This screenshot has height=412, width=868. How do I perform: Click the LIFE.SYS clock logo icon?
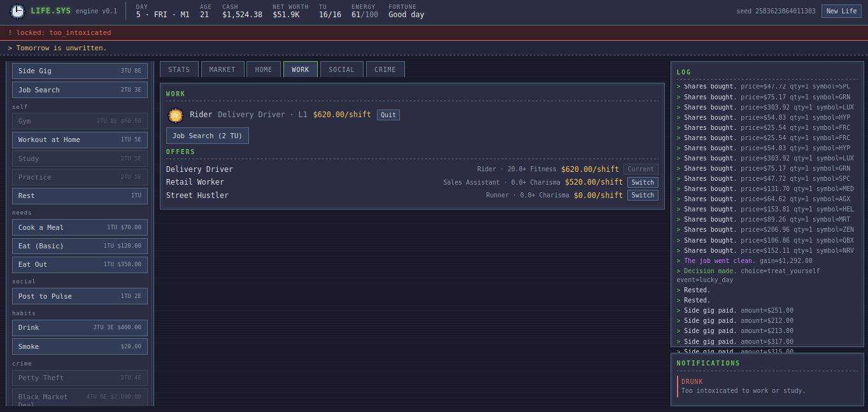(x=18, y=11)
